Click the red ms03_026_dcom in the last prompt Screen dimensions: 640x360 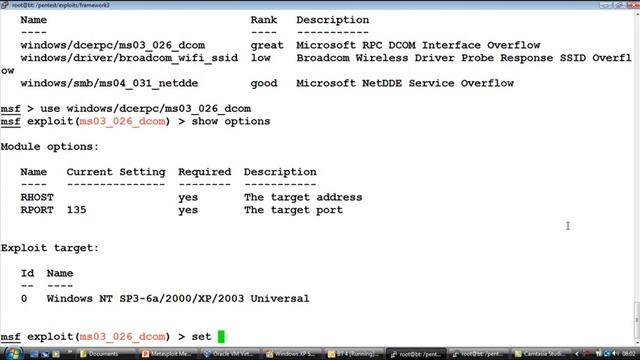pos(122,337)
